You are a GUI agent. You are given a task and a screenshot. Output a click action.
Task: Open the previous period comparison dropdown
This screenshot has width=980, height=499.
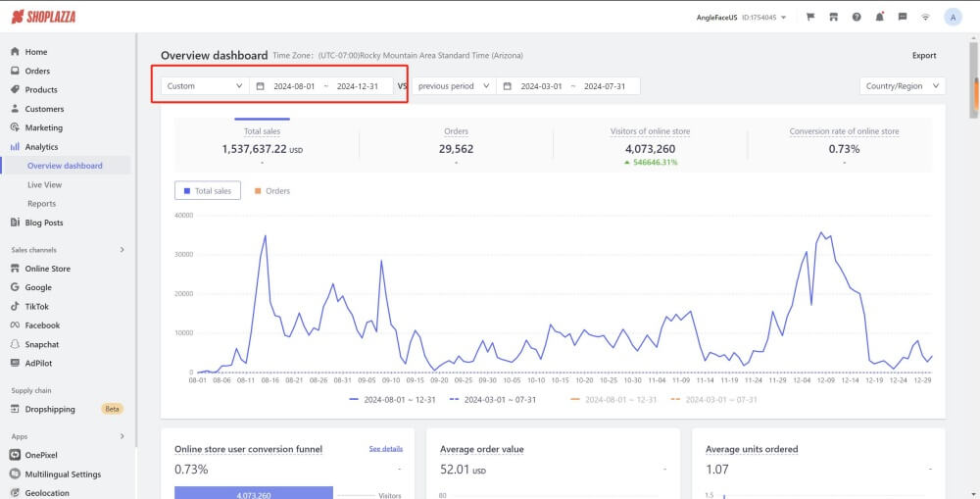pyautogui.click(x=455, y=86)
